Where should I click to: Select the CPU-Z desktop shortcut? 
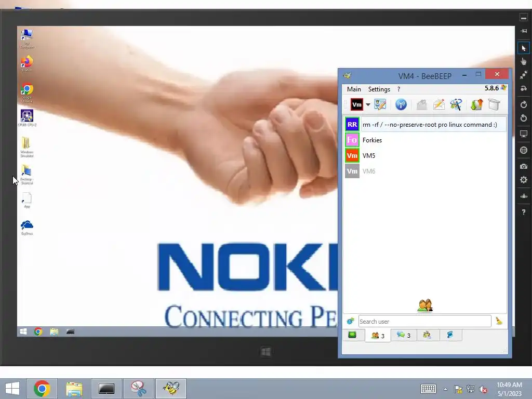[x=27, y=118]
